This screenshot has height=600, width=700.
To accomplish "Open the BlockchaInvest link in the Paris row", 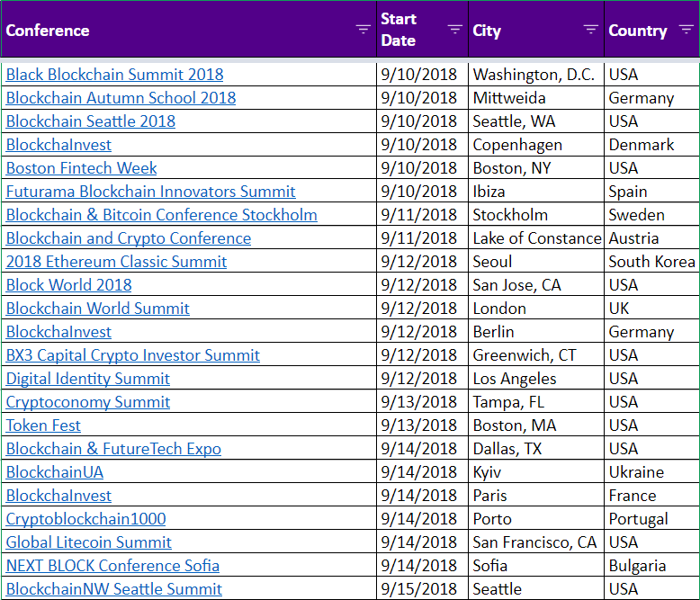I will pos(58,496).
